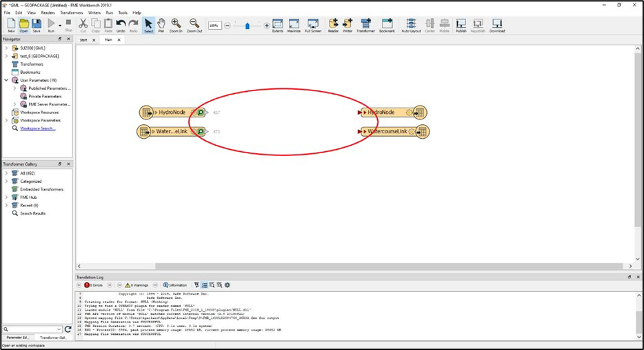
Task: Inspect cached features of HydroNode reader
Action: [201, 113]
